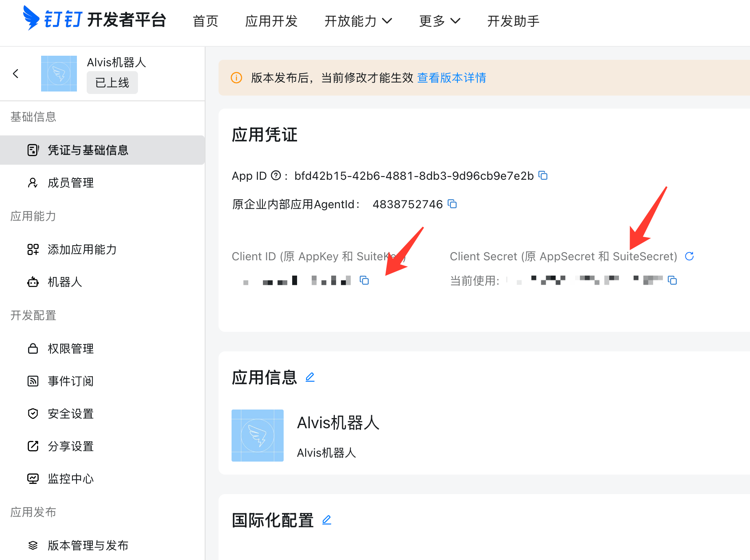The height and width of the screenshot is (560, 750).
Task: Click the large Alvis机器人 app name title
Action: coord(338,423)
